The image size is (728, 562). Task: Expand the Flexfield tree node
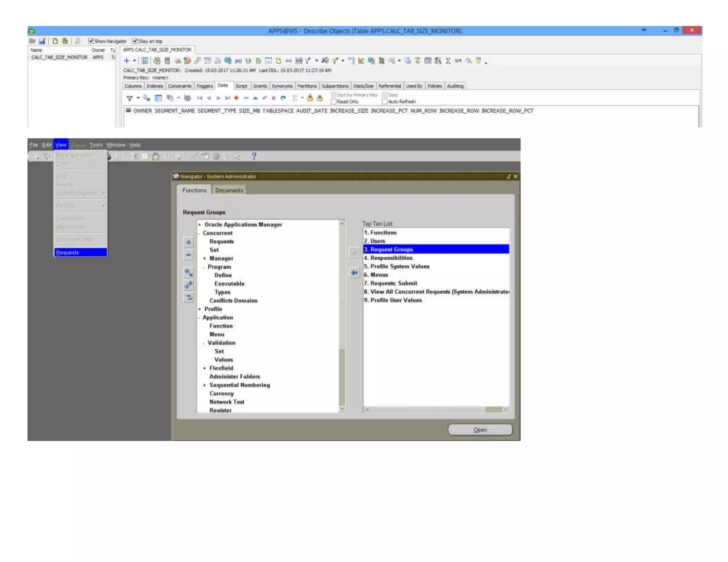point(204,368)
